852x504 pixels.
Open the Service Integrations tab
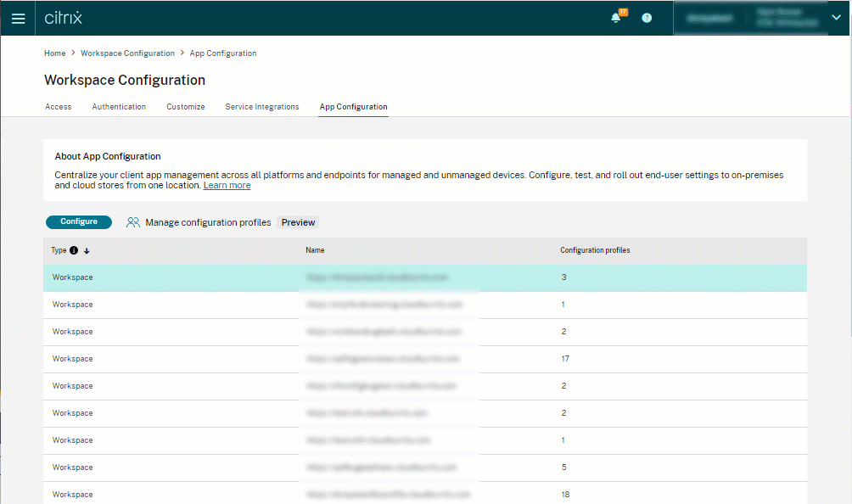point(261,107)
